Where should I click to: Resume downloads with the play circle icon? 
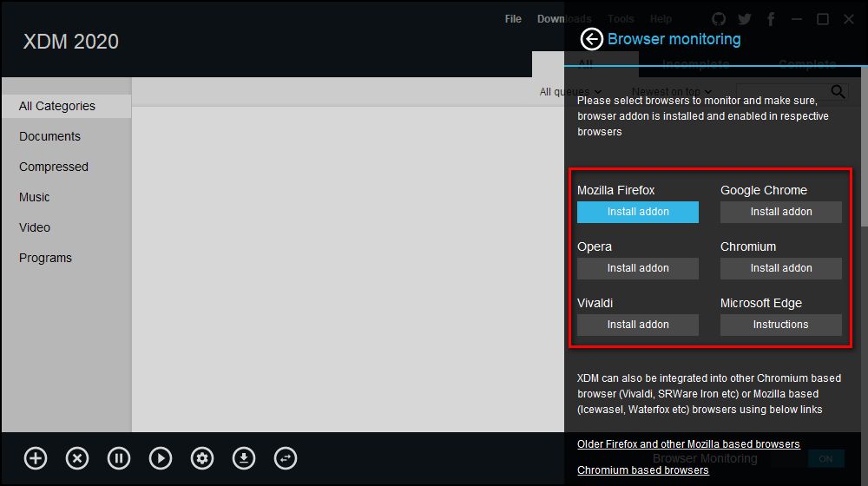[x=161, y=458]
